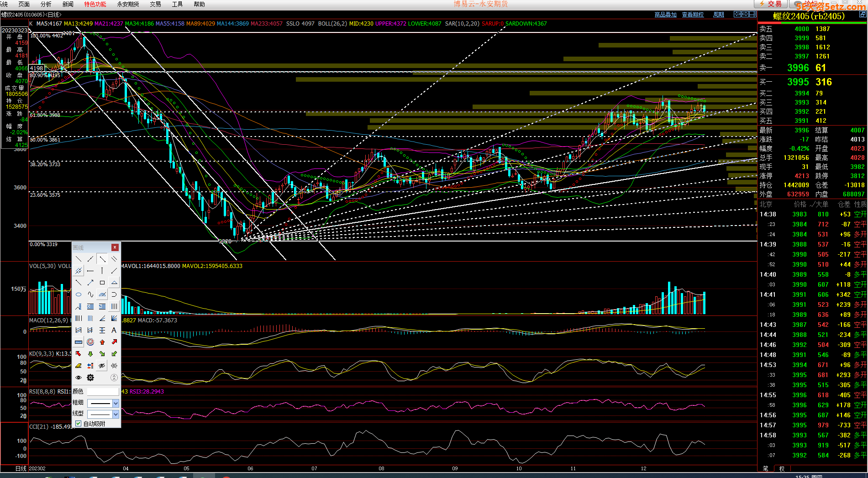The width and height of the screenshot is (868, 478).
Task: Choose the ruler measurement tool
Action: pyautogui.click(x=79, y=342)
